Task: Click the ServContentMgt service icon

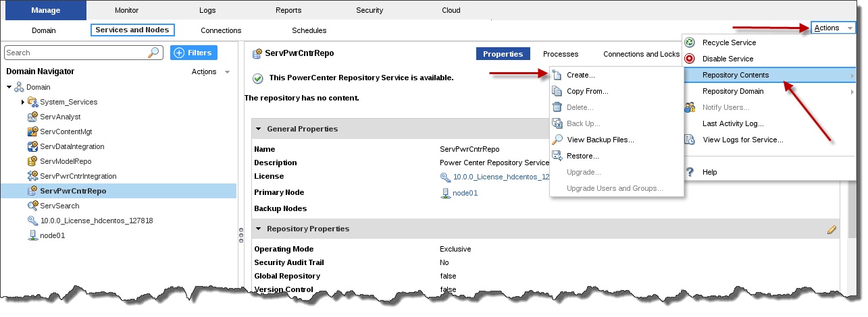Action: 32,132
